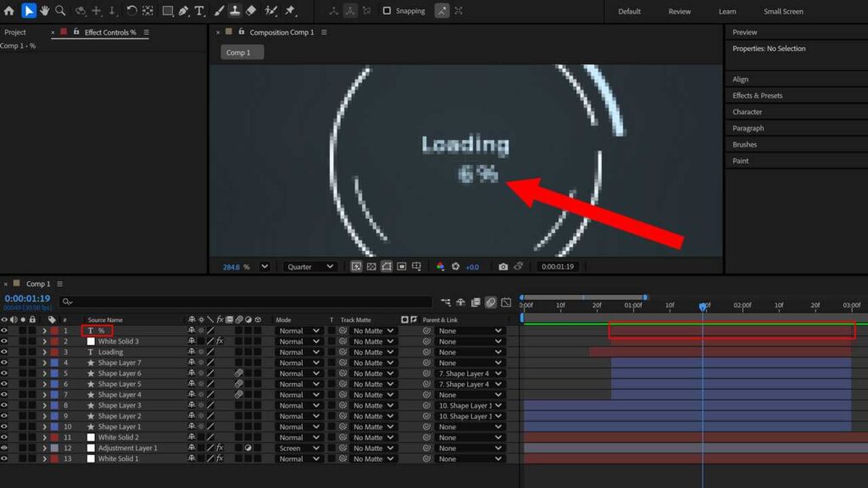Open Track Matte dropdown for White Solid 3
This screenshot has width=868, height=488.
pos(373,341)
